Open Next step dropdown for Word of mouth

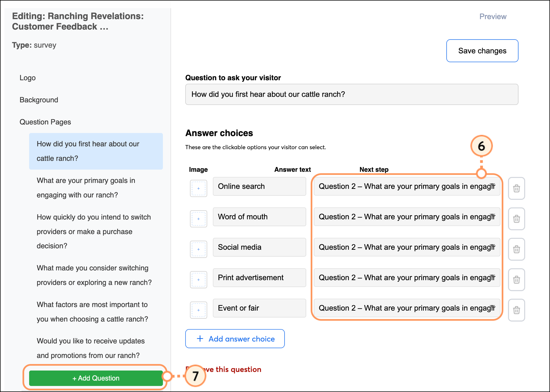click(x=407, y=217)
